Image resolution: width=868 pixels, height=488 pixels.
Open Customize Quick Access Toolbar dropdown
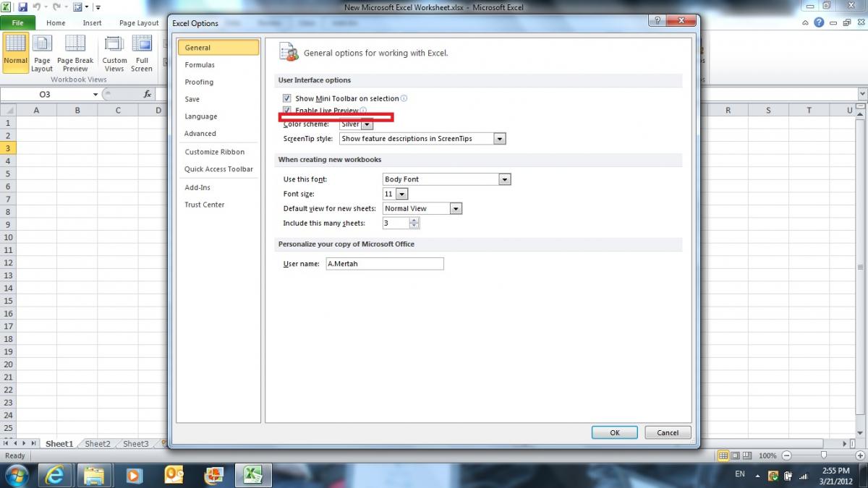click(98, 7)
